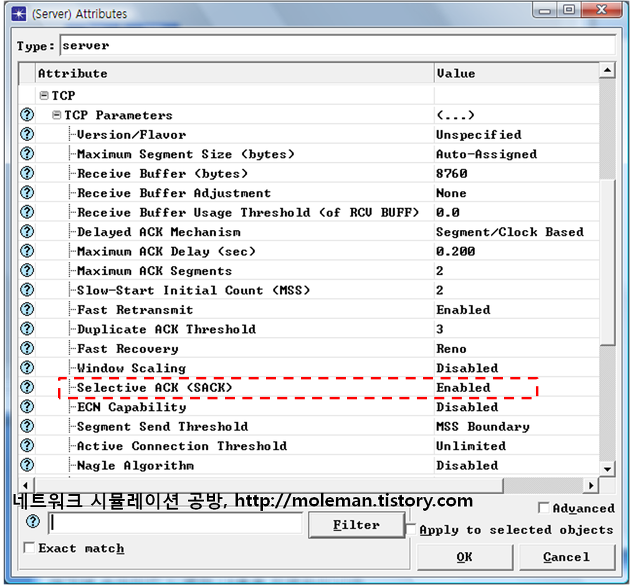Select the Slow-Start Initial Count attribute row

(x=309, y=290)
